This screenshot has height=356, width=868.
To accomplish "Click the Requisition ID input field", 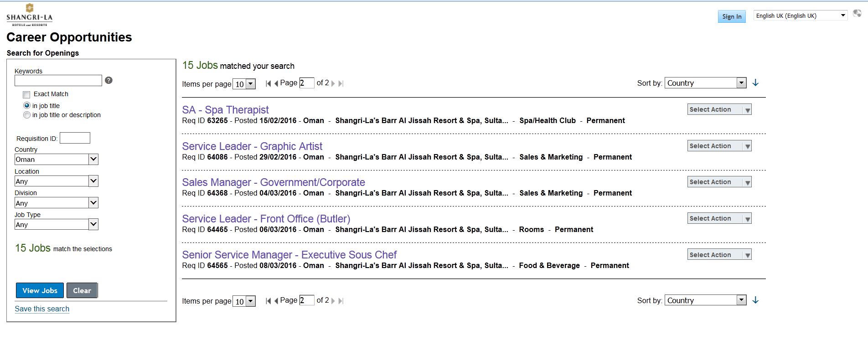I will [75, 138].
